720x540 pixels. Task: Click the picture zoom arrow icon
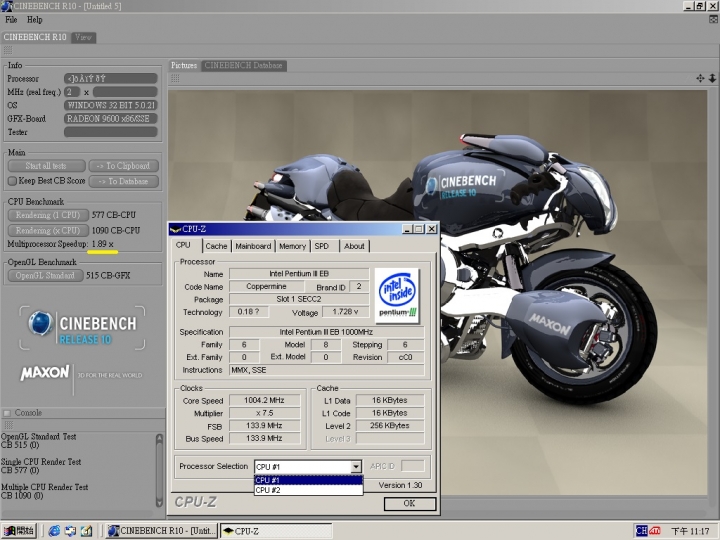[712, 78]
